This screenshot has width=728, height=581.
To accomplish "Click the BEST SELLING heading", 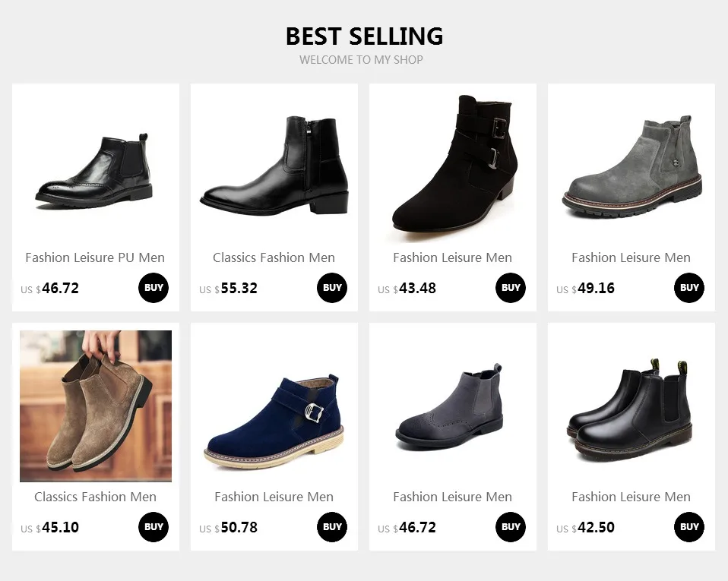I will (364, 36).
